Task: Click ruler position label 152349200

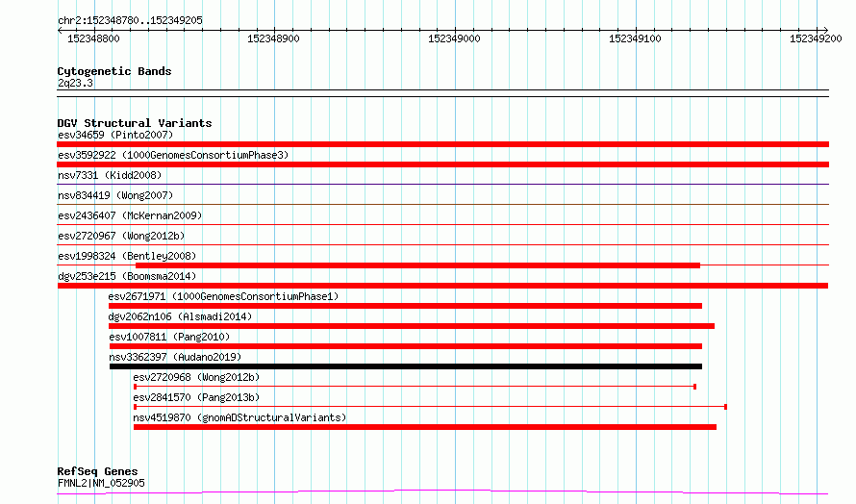Action: click(816, 38)
